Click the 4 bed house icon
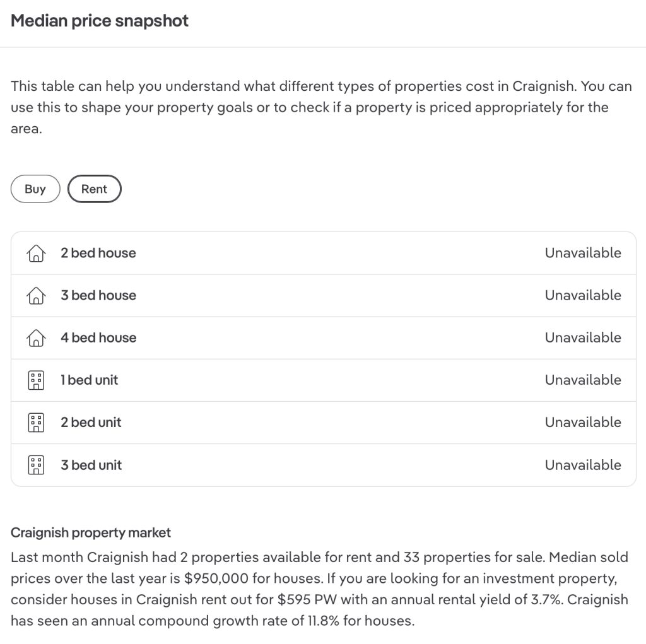 tap(36, 338)
